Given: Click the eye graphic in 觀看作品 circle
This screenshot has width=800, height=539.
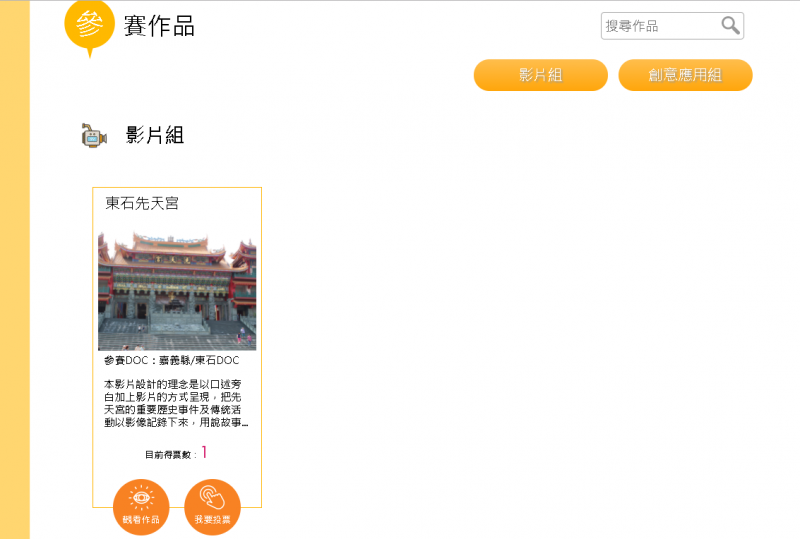Looking at the screenshot, I should click(141, 498).
